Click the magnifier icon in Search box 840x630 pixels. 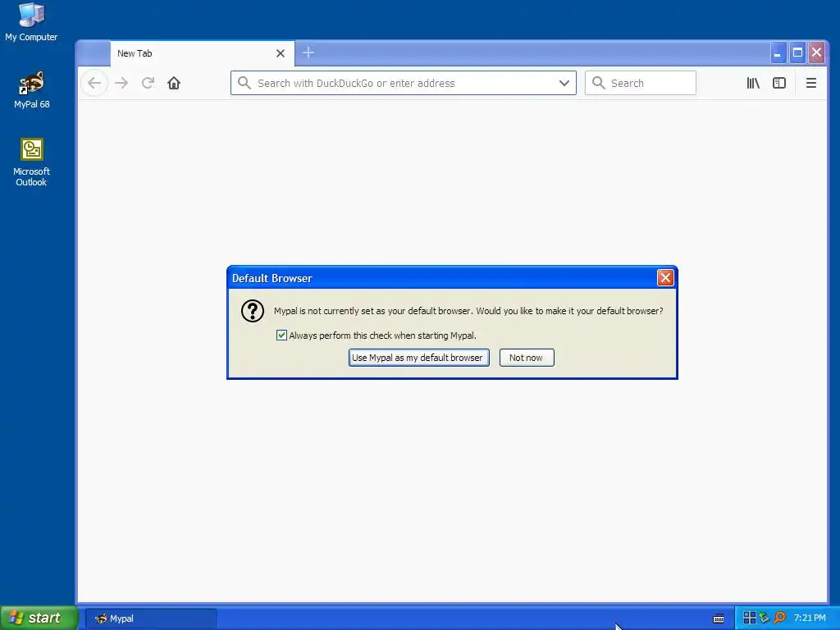[x=598, y=83]
